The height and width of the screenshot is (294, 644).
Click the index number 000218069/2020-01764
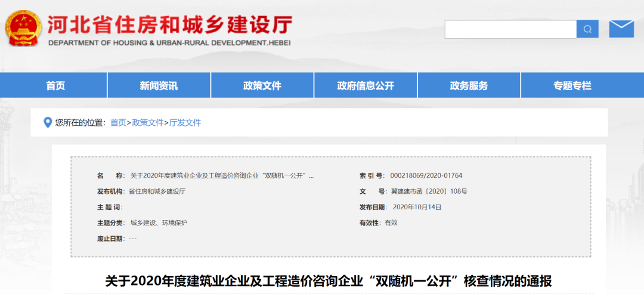click(x=426, y=176)
